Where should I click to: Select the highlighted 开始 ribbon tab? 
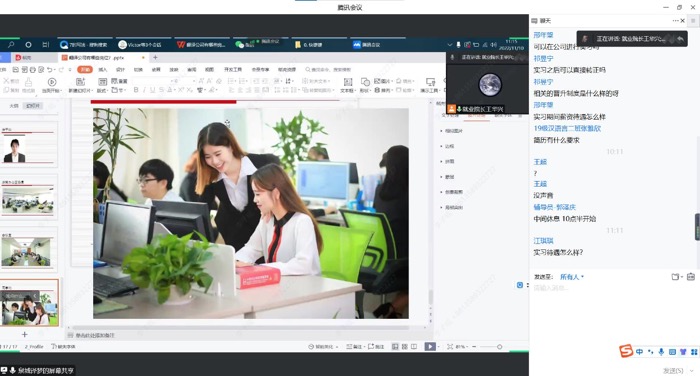pyautogui.click(x=85, y=70)
